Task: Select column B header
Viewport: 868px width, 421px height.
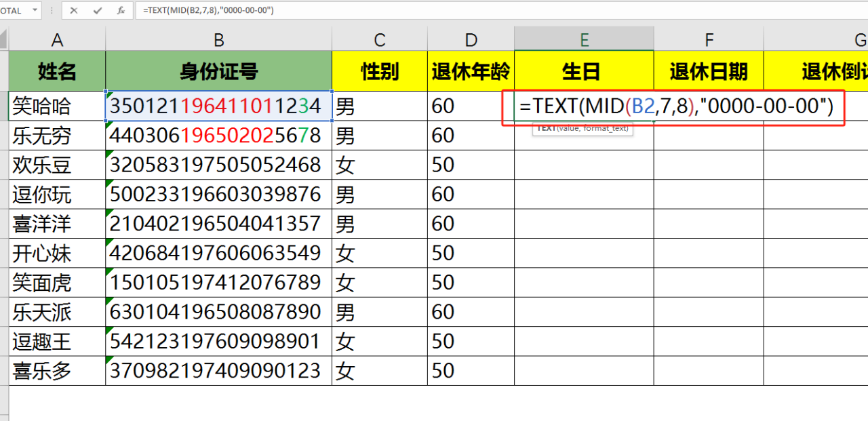Action: pos(218,40)
